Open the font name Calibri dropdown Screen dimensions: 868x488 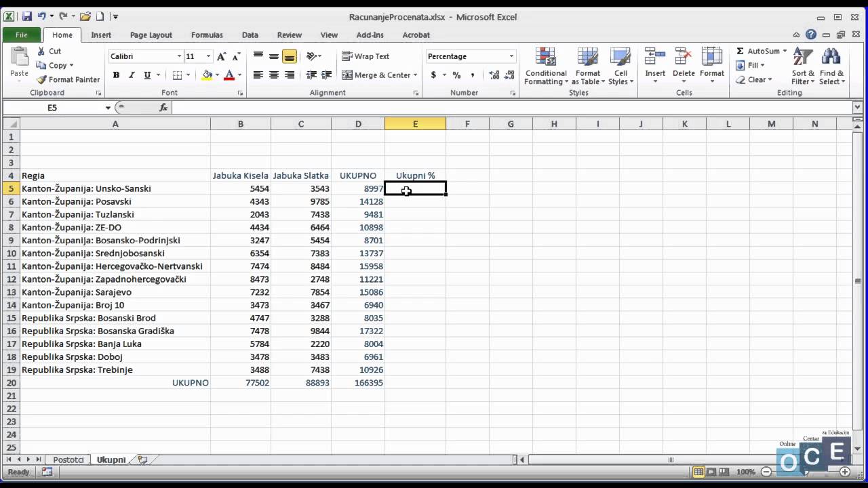tap(179, 56)
